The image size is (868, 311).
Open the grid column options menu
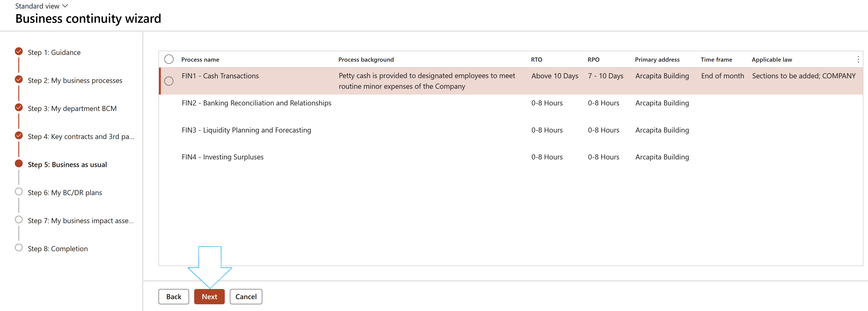click(858, 60)
